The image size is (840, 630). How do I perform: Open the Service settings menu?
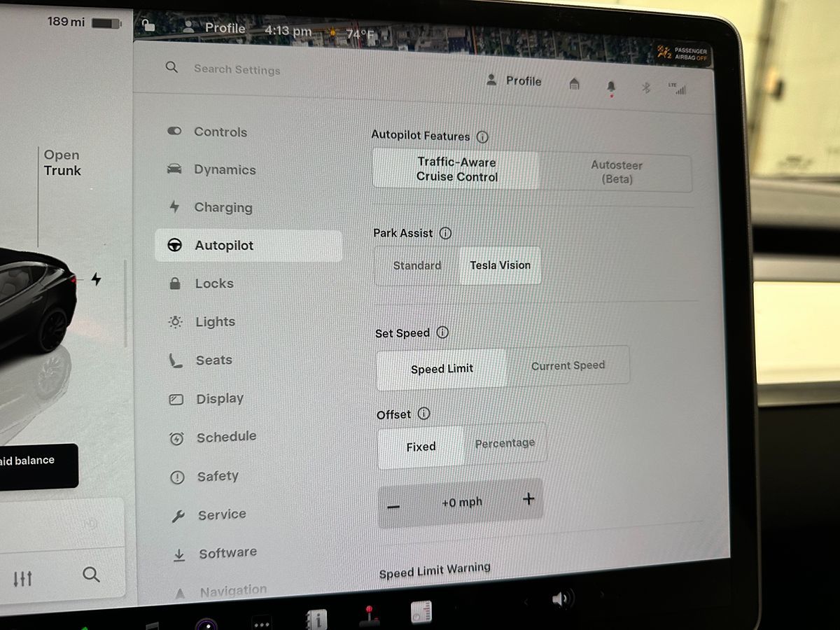point(209,515)
